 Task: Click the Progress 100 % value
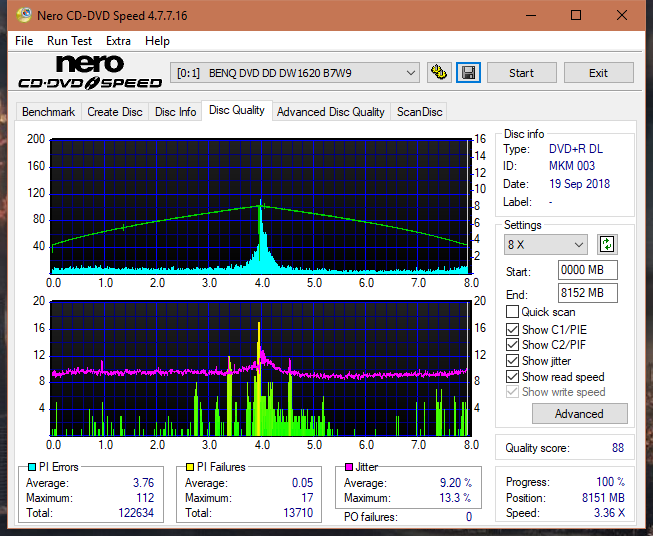click(x=611, y=482)
